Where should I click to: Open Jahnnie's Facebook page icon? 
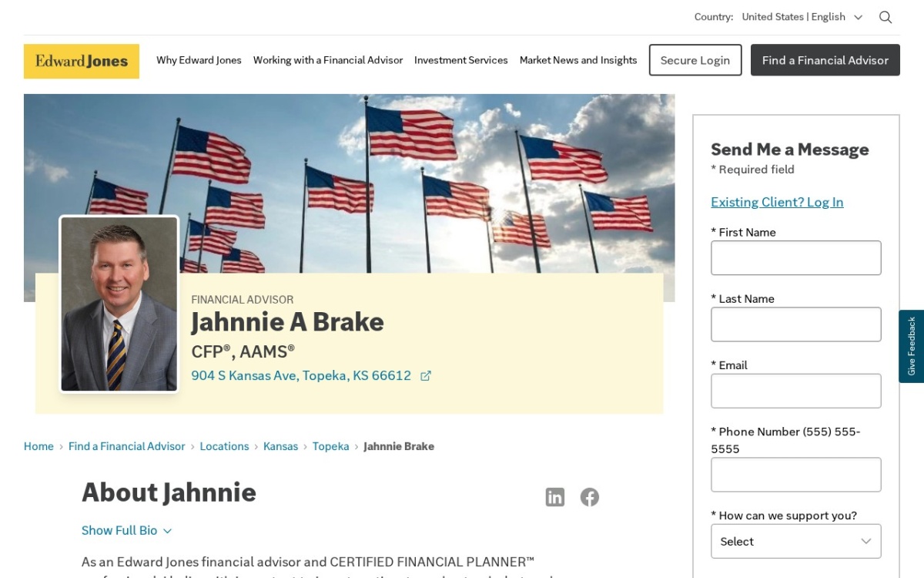point(590,497)
